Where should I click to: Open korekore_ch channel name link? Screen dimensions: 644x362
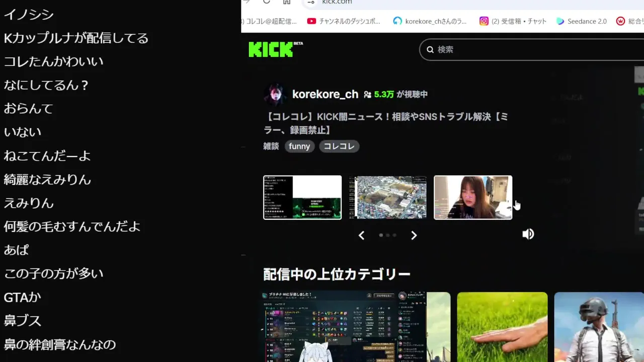pyautogui.click(x=325, y=94)
